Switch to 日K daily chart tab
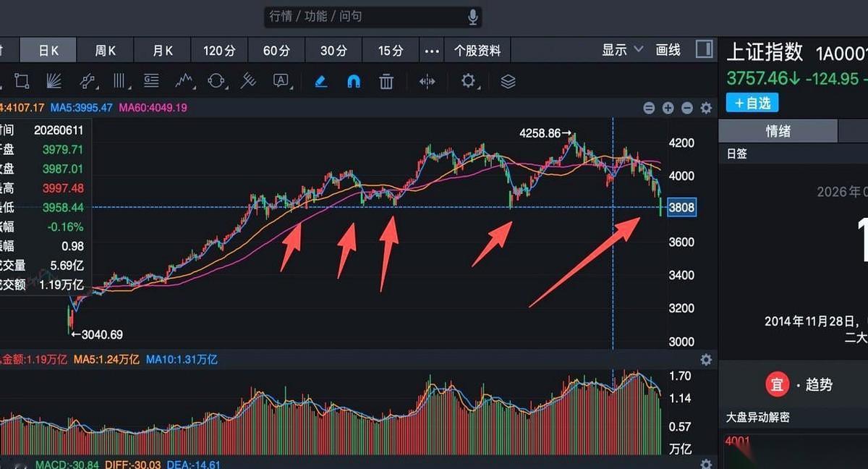868x469 pixels. pos(48,50)
